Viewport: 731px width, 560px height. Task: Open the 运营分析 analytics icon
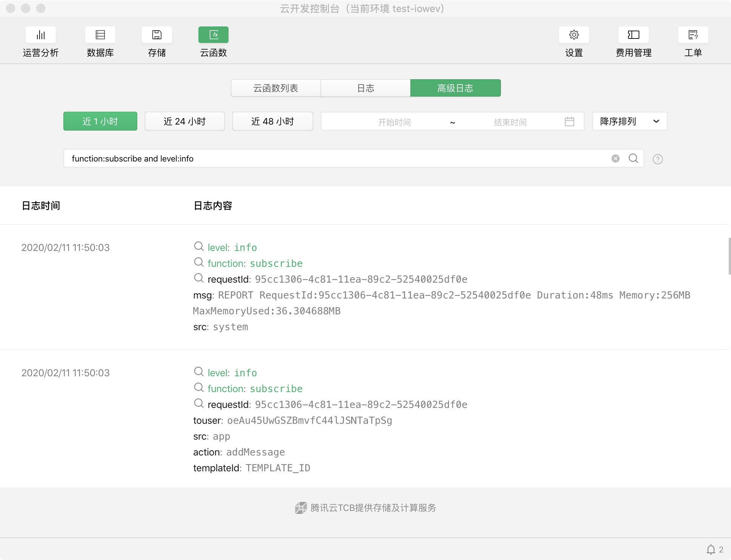(x=41, y=35)
